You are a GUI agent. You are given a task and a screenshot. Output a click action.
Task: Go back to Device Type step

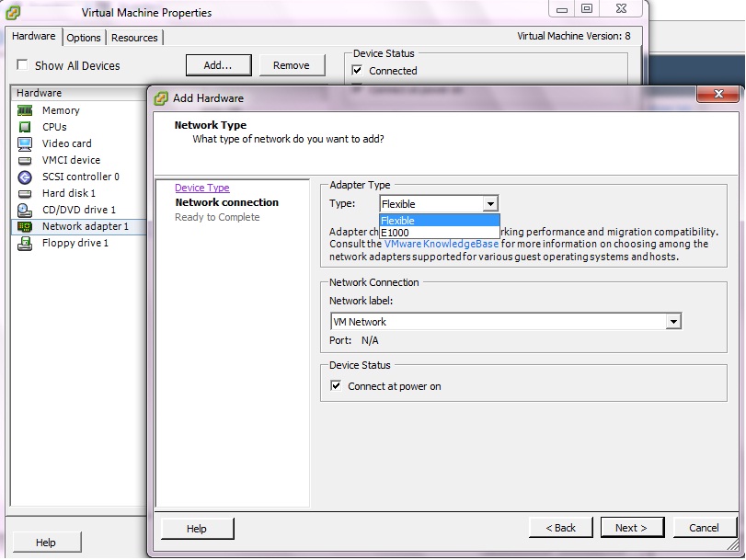[202, 188]
